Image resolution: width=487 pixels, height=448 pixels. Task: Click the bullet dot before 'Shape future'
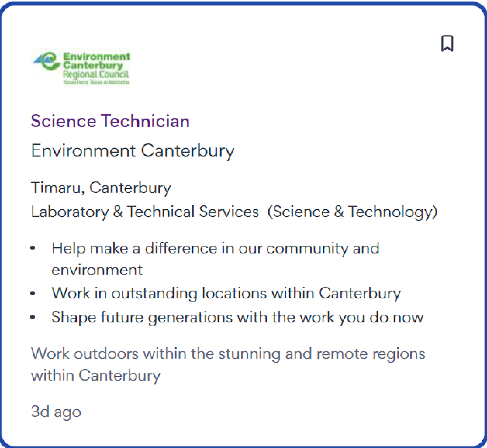(x=33, y=317)
